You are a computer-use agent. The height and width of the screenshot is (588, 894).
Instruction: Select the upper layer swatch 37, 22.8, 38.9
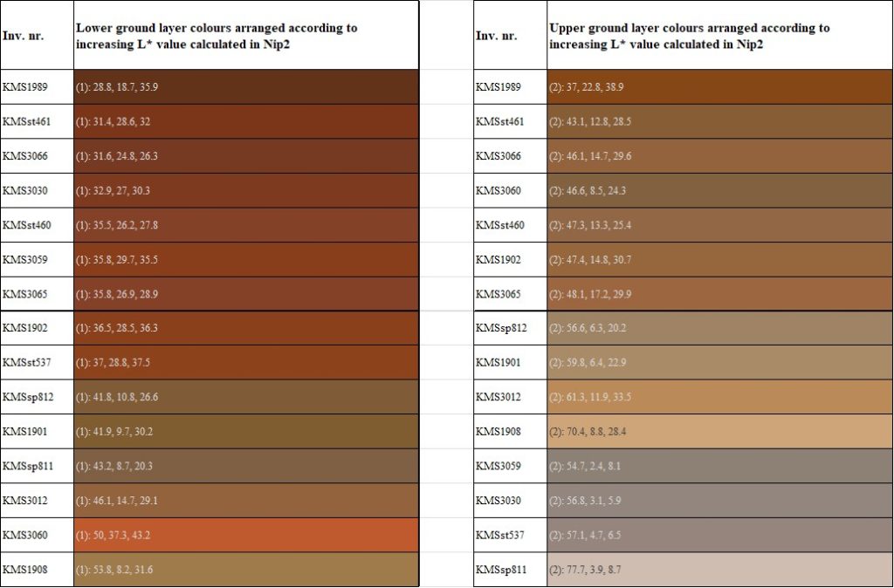click(719, 87)
